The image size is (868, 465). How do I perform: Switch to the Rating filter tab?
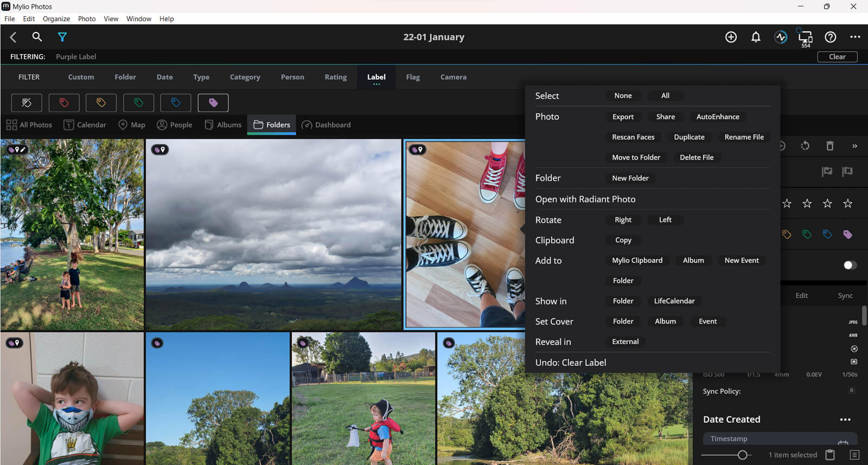click(335, 77)
